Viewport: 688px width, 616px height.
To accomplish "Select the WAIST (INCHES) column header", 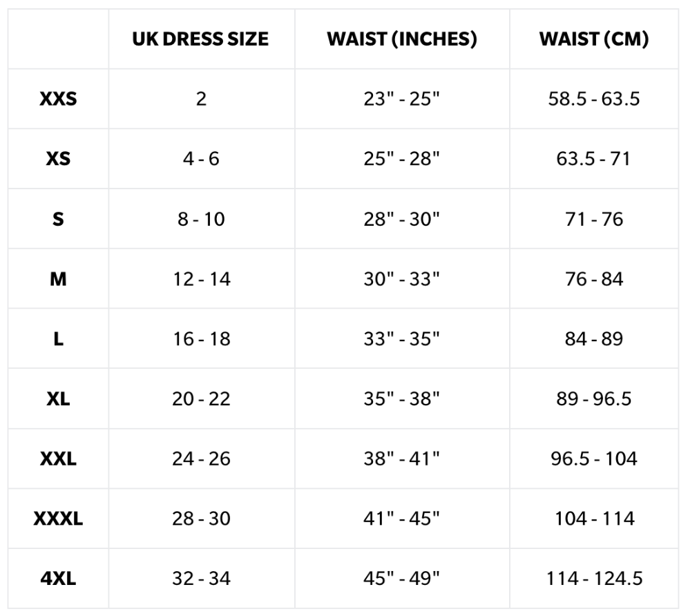I will click(x=402, y=39).
